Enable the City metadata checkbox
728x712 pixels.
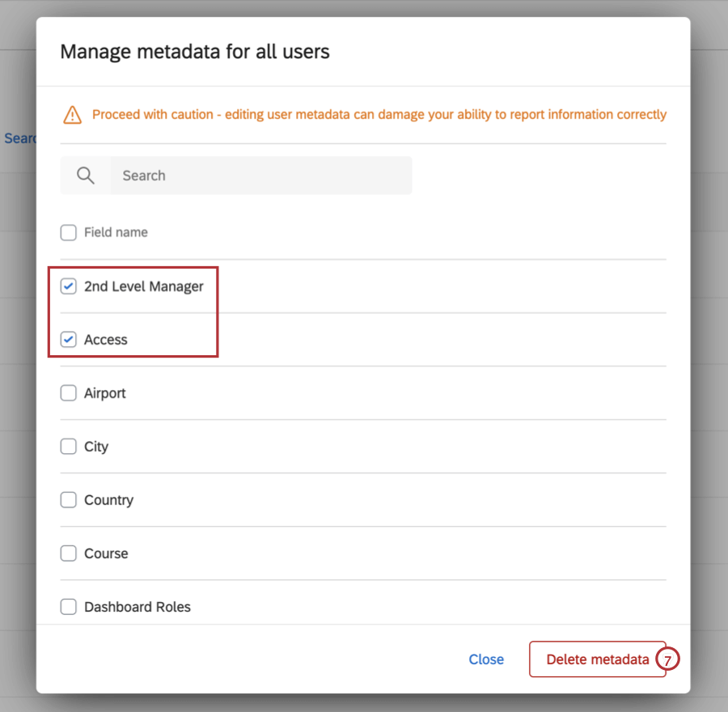click(x=68, y=446)
